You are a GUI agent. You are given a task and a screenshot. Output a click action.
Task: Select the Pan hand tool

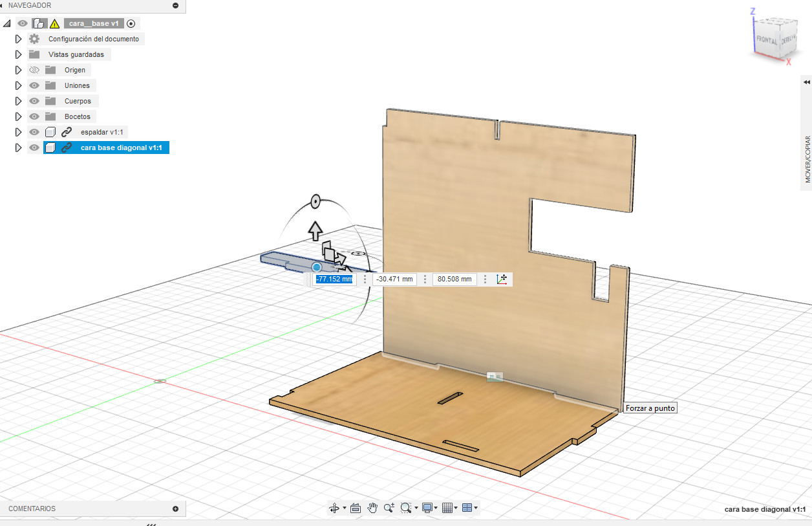pyautogui.click(x=372, y=508)
